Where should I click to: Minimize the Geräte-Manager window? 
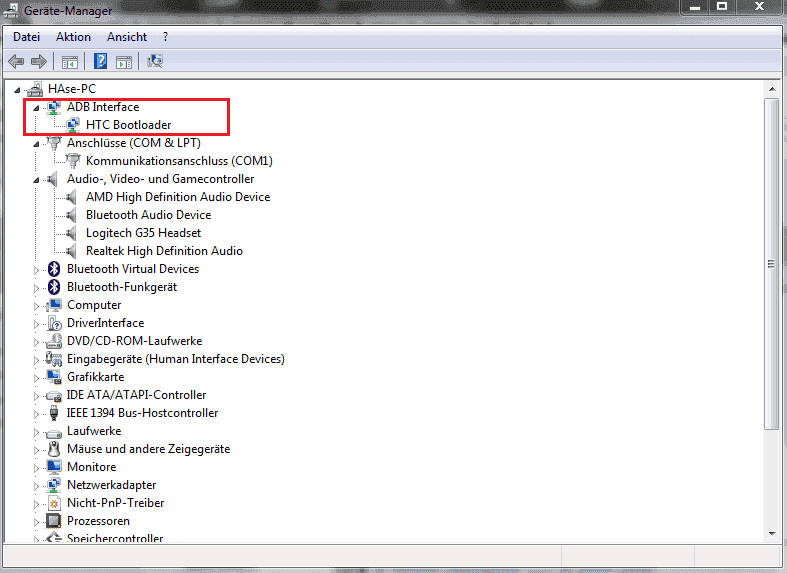pos(695,7)
